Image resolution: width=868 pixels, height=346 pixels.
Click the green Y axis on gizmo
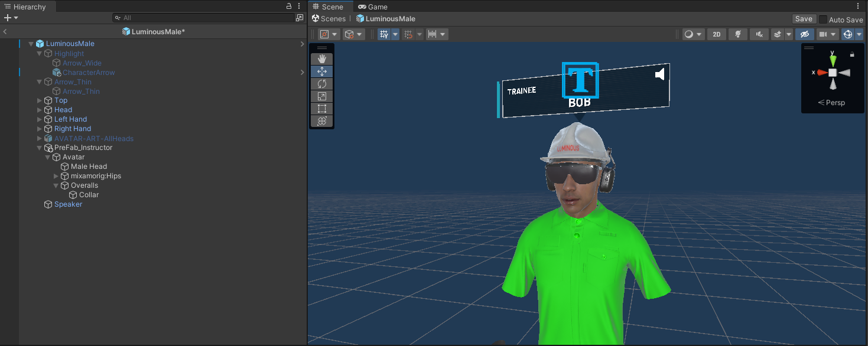coord(833,59)
